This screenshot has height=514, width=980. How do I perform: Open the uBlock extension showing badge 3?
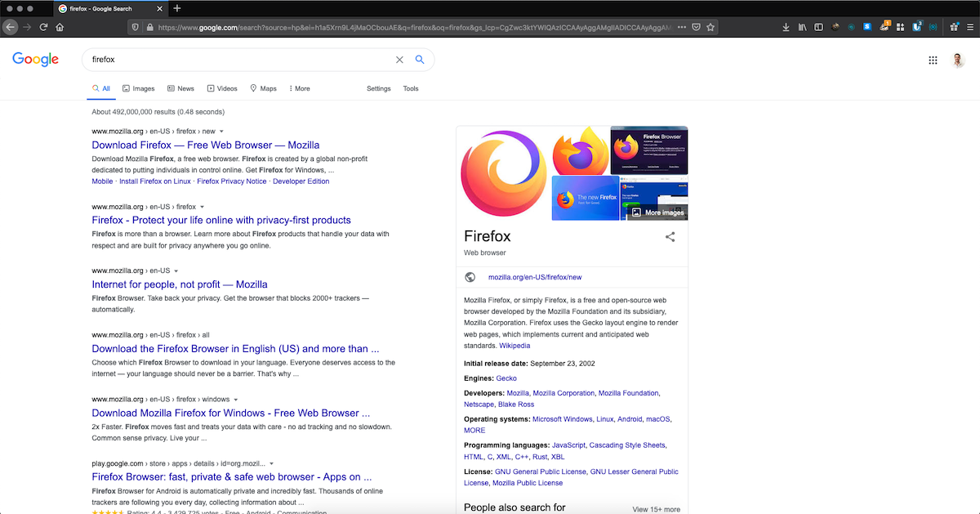tap(917, 26)
